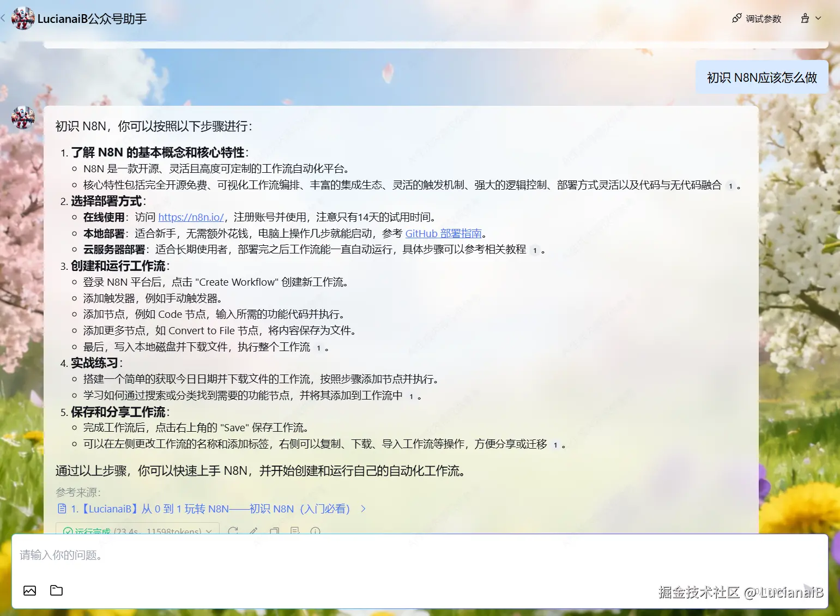Expand the reference source with the right arrow

pos(363,508)
